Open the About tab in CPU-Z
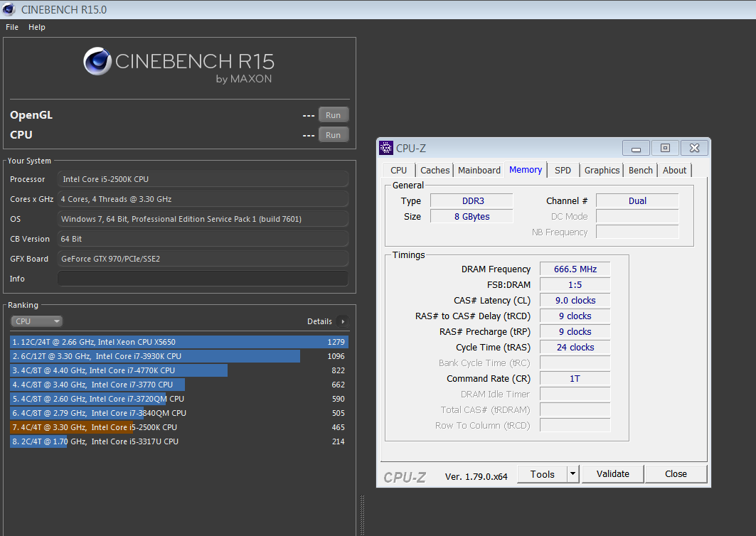Screen dimensions: 756x536 pyautogui.click(x=674, y=170)
